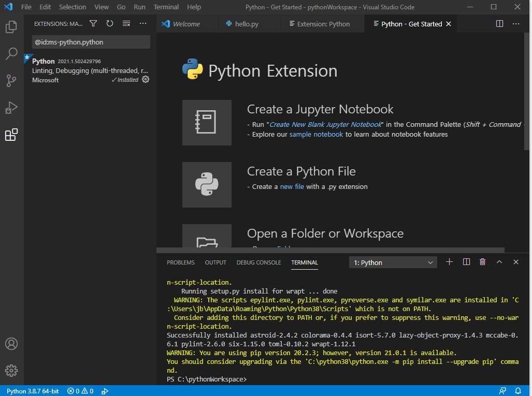The height and width of the screenshot is (396, 532).
Task: Open the Selection menu
Action: [x=73, y=7]
